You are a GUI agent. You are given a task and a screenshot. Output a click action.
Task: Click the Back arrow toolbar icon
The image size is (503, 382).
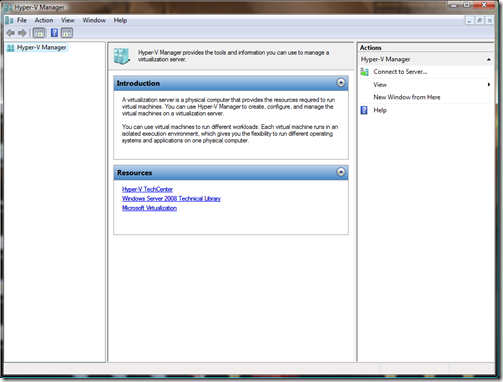click(x=11, y=33)
